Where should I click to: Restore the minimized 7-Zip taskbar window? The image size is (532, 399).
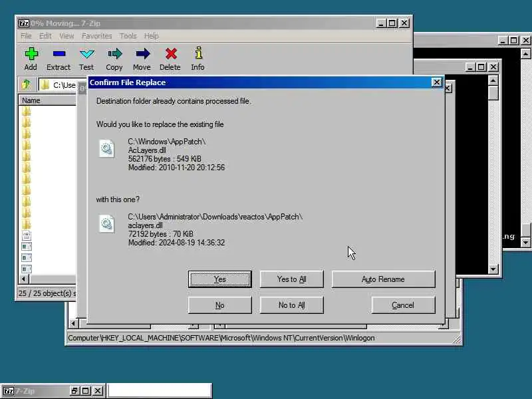74,391
